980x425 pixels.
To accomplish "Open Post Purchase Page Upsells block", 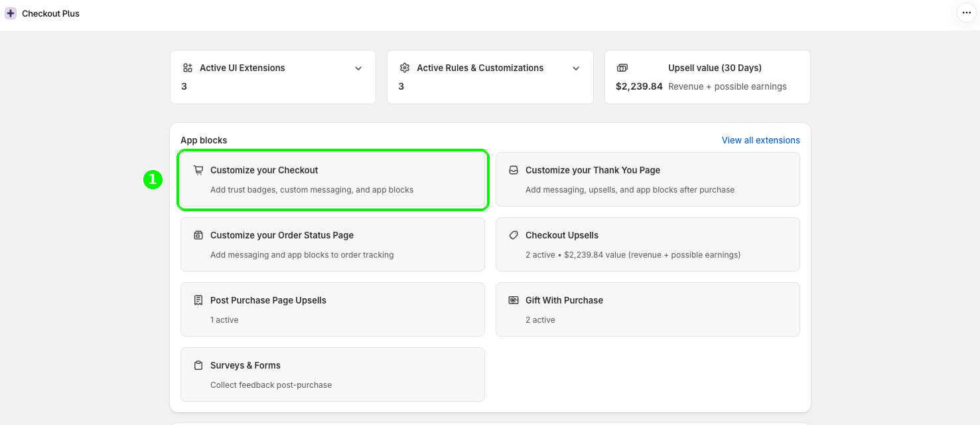I will click(x=332, y=309).
